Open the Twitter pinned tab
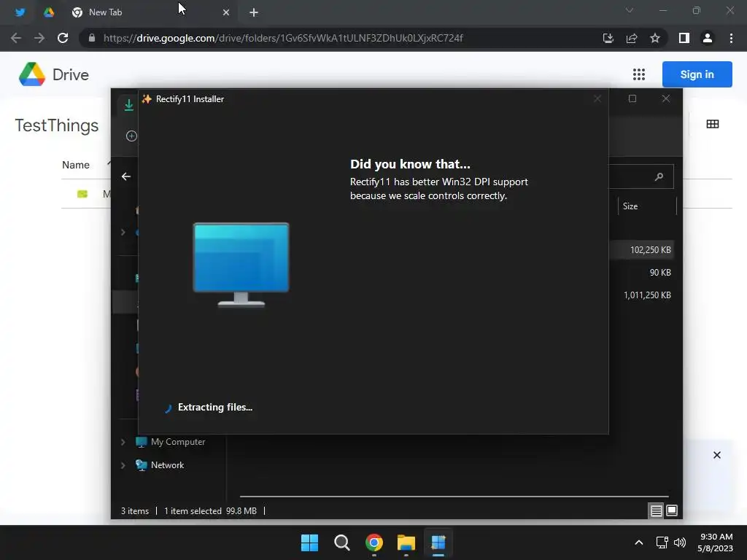This screenshot has width=747, height=560. [x=20, y=12]
